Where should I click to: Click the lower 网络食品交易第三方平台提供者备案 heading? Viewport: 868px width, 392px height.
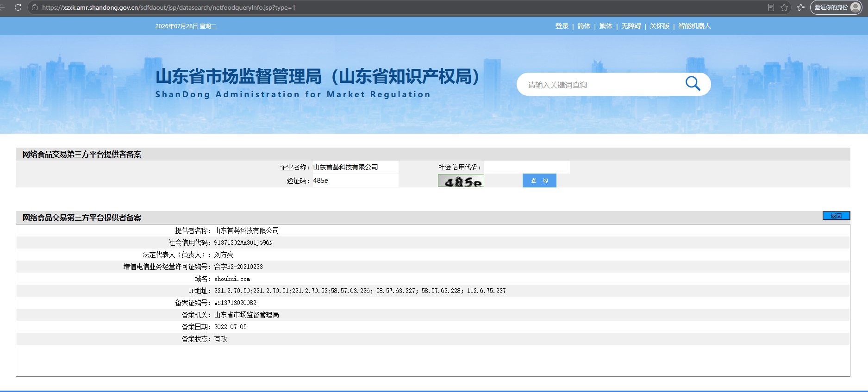coord(82,218)
